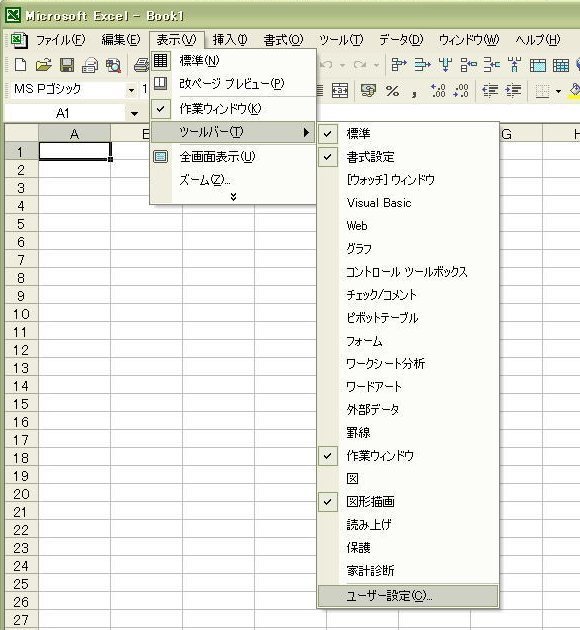Open the Redo history dropdown arrow
Image resolution: width=580 pixels, height=630 pixels.
376,65
